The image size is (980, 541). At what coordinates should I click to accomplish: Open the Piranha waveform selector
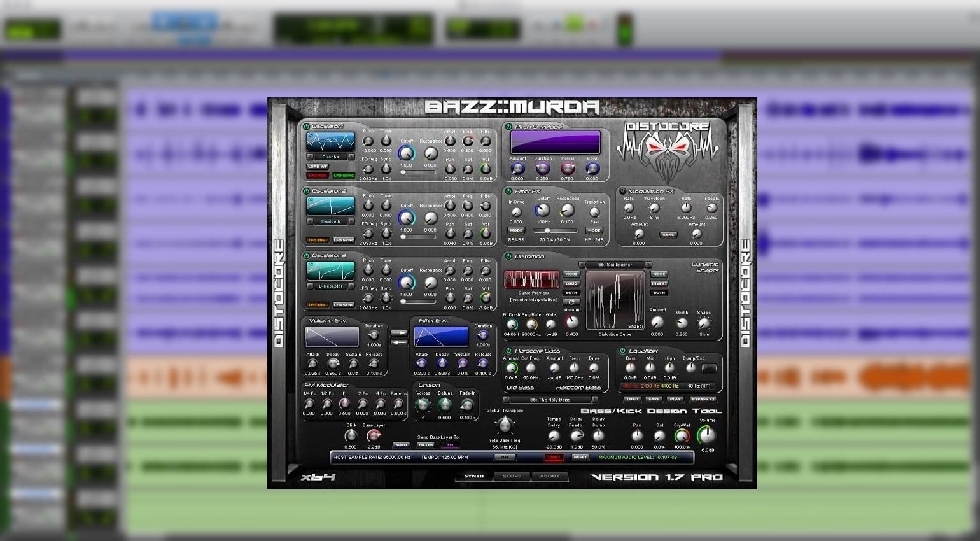[x=331, y=157]
